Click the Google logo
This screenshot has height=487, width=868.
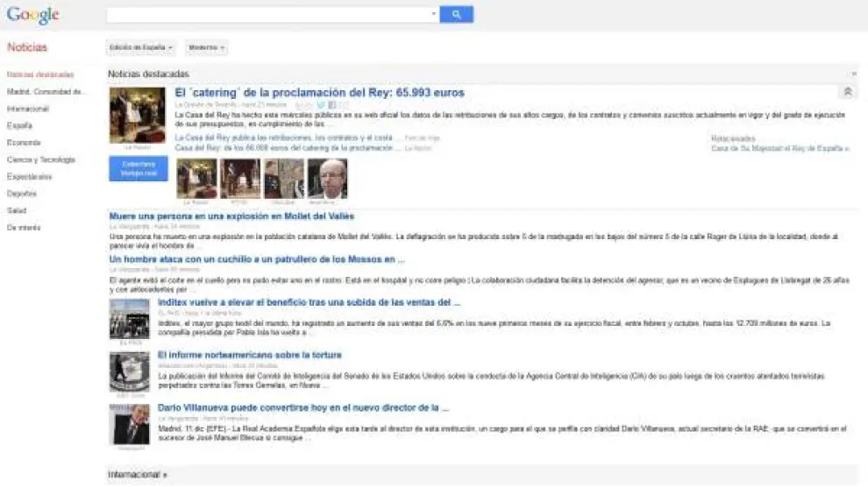[x=32, y=15]
